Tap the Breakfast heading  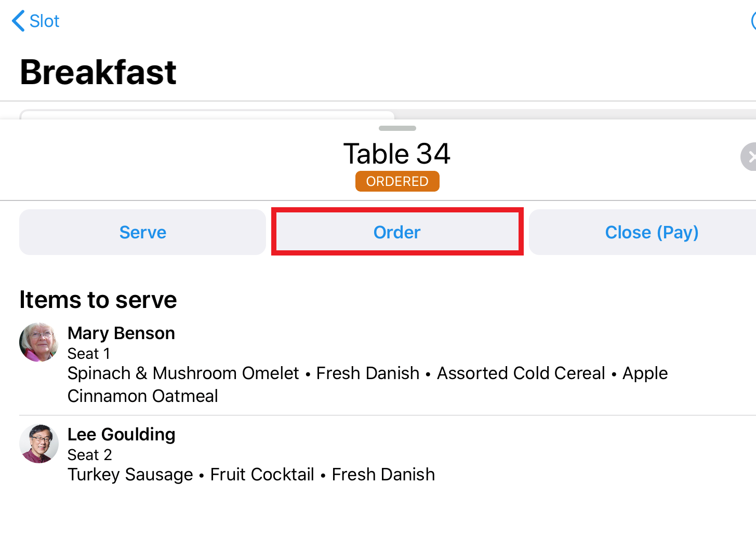point(98,72)
